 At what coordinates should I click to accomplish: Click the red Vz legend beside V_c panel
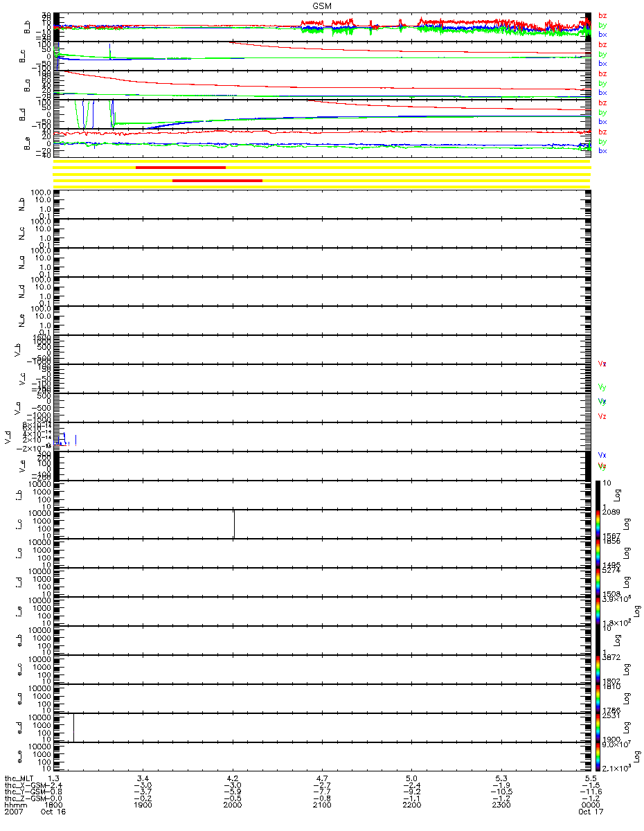[602, 364]
